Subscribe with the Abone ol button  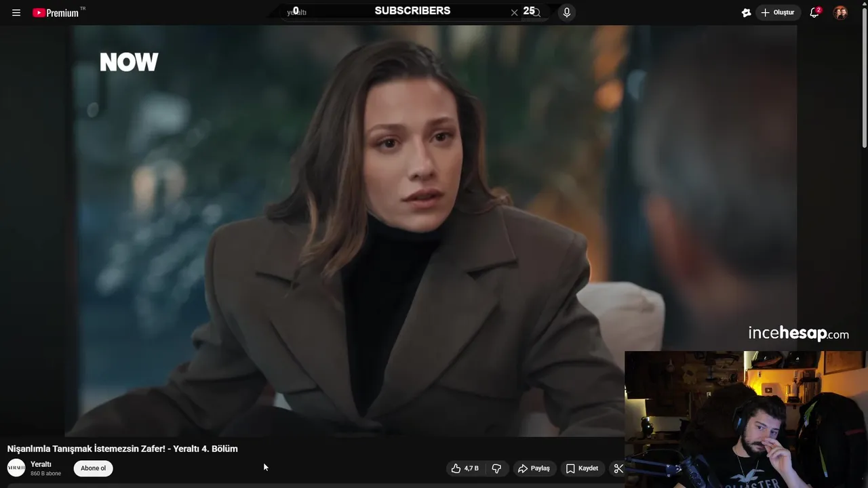pyautogui.click(x=94, y=468)
